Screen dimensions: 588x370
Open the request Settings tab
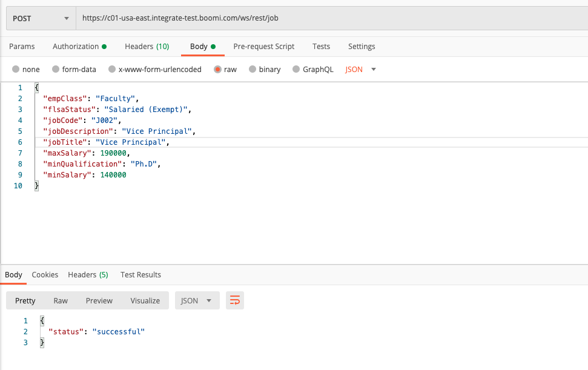pyautogui.click(x=362, y=47)
